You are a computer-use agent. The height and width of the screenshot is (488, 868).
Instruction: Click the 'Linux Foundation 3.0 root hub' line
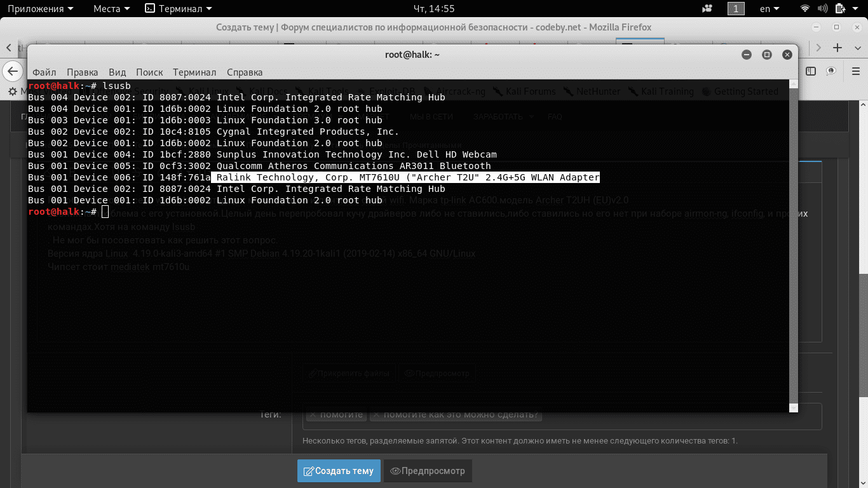point(205,120)
